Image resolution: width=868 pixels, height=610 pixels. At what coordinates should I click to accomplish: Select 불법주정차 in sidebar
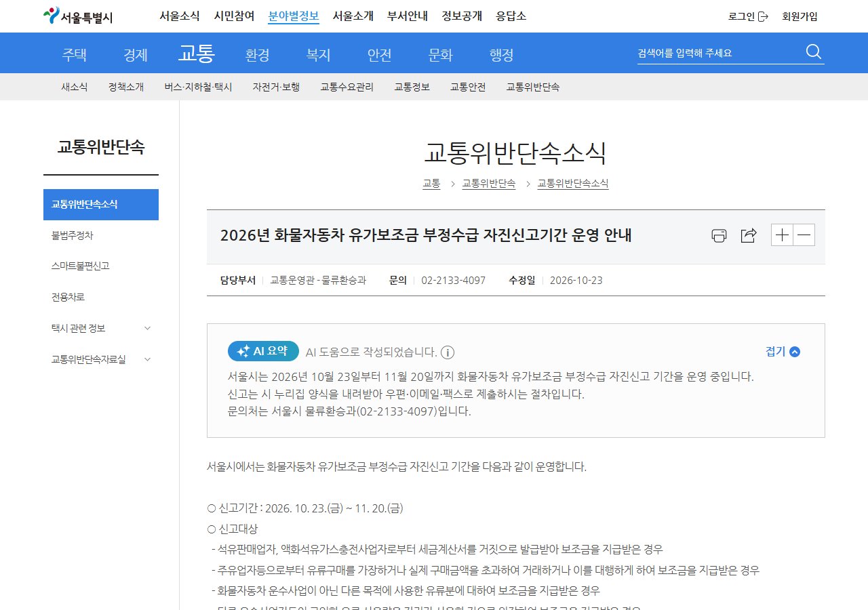click(x=101, y=235)
